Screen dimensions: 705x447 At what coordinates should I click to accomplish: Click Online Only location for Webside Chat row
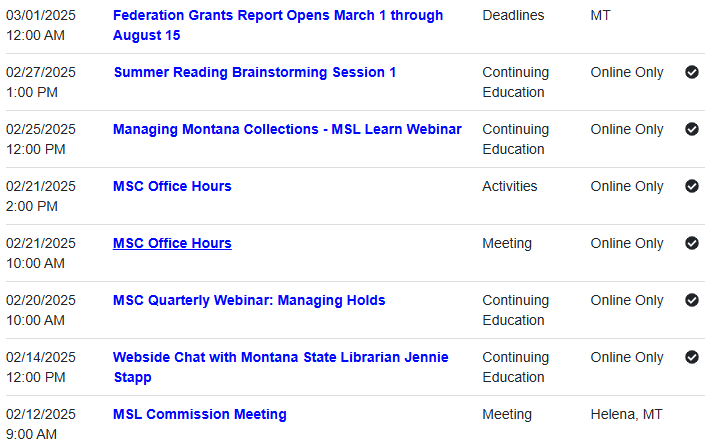[x=627, y=357]
